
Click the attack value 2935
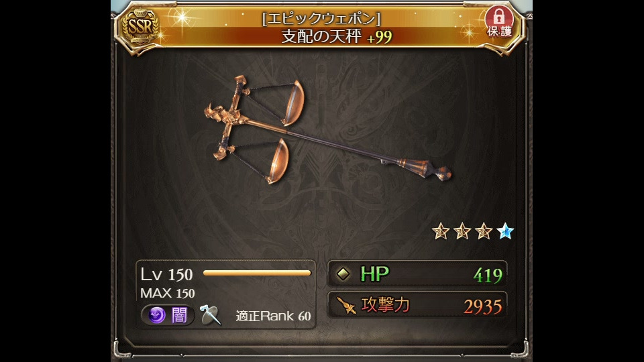[482, 306]
